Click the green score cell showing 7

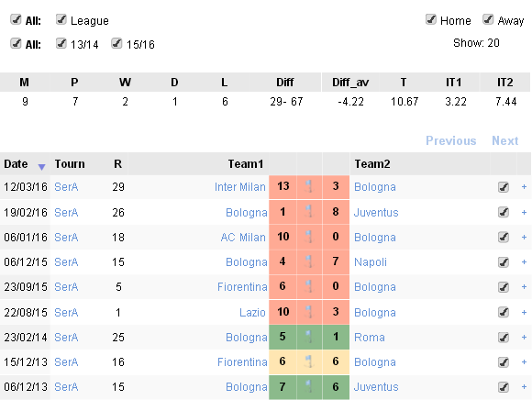click(283, 387)
